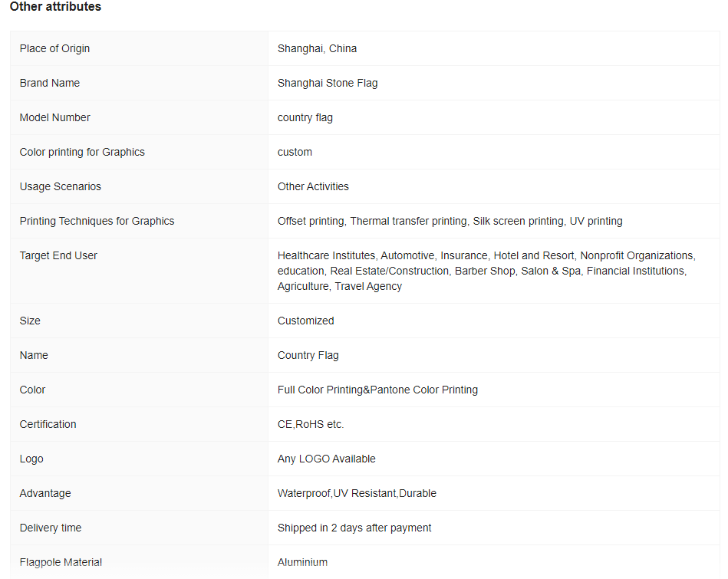Click the 'Any LOGO Available' value
The width and height of the screenshot is (728, 579).
(327, 459)
